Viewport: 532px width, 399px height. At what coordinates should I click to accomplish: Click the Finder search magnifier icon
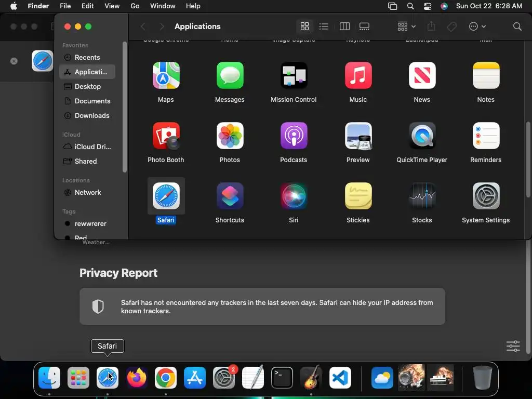(x=517, y=26)
